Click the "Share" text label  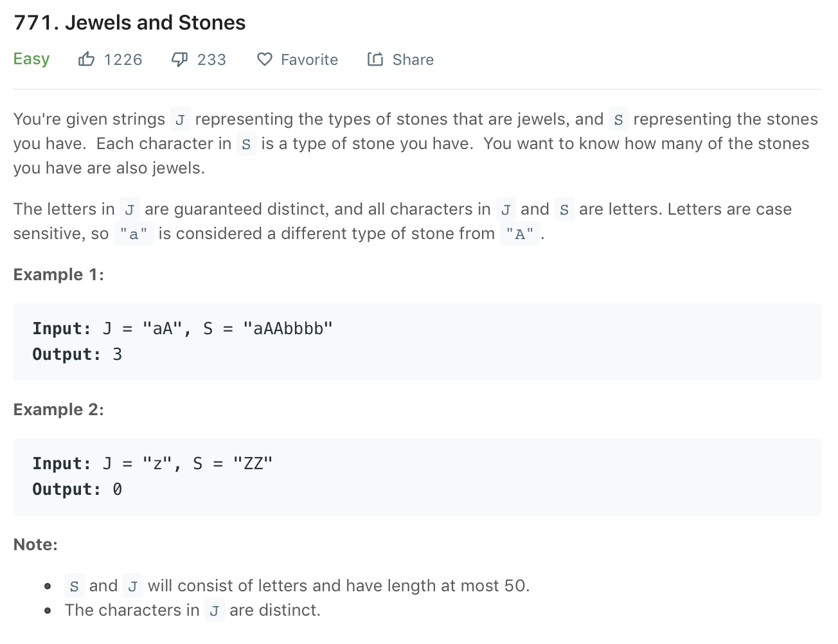pos(413,60)
